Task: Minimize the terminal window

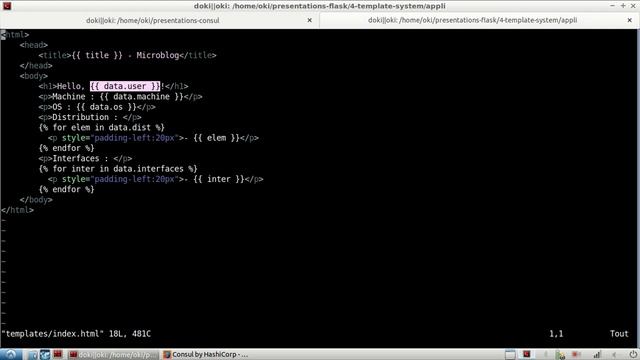Action: pyautogui.click(x=612, y=6)
